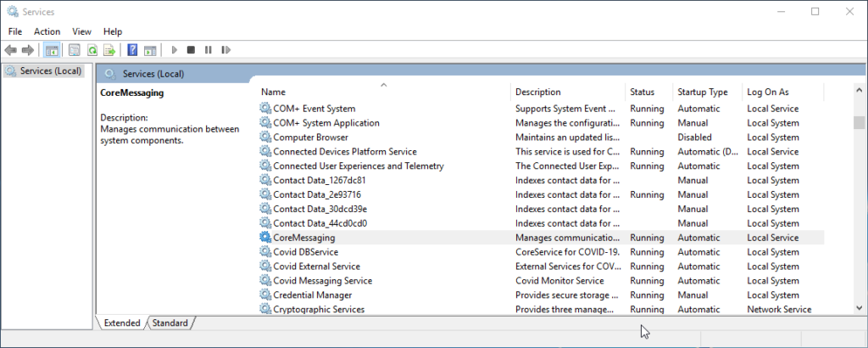Toggle the Show/Hide Action Pane icon
Image resolution: width=868 pixels, height=348 pixels.
tap(150, 50)
